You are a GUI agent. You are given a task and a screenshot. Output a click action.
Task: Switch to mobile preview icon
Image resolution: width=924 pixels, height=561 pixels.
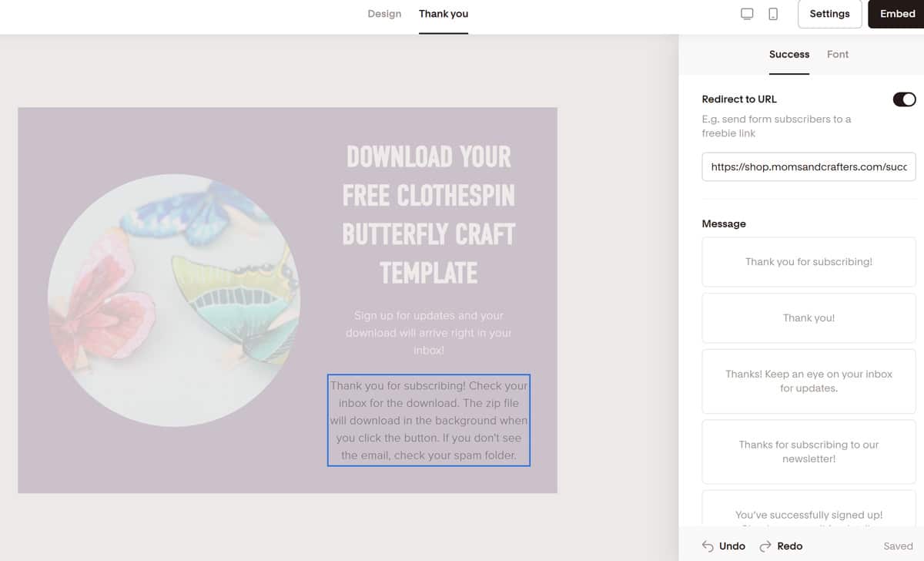[773, 14]
